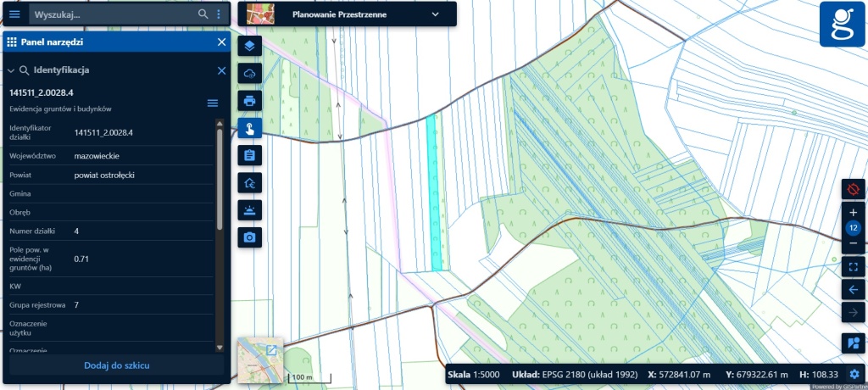Screen dimensions: 868x390
Task: Go back to previous map extent
Action: tap(853, 290)
